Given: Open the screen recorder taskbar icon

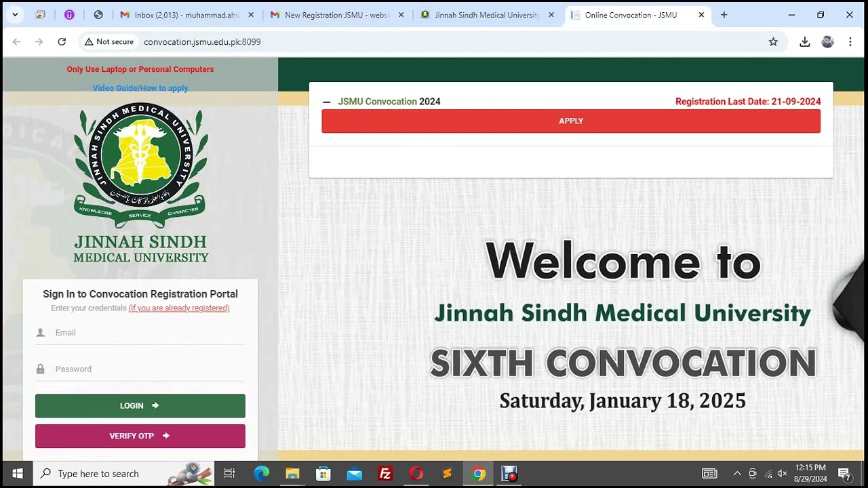Looking at the screenshot, I should coord(509,474).
